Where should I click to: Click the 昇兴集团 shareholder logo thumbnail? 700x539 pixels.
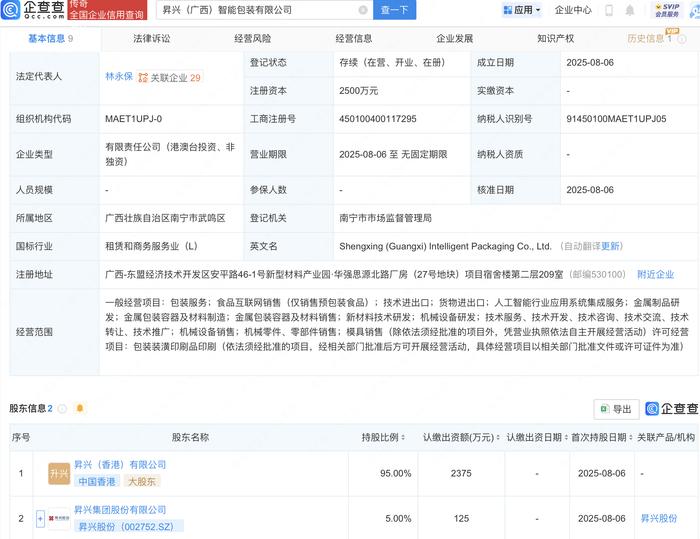coord(59,518)
